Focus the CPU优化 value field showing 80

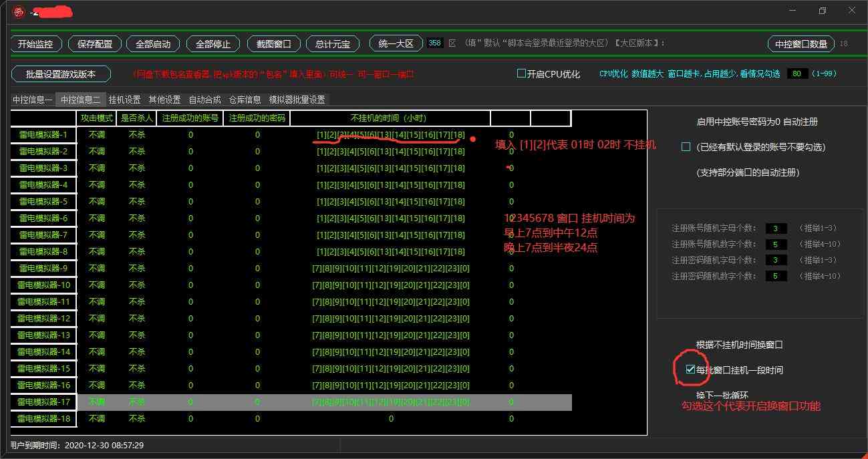click(797, 73)
